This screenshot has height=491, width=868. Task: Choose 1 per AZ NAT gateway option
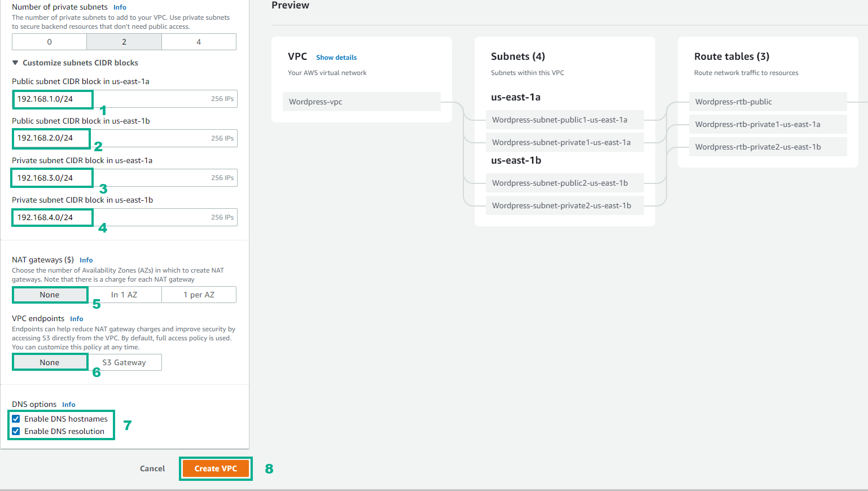pos(199,295)
